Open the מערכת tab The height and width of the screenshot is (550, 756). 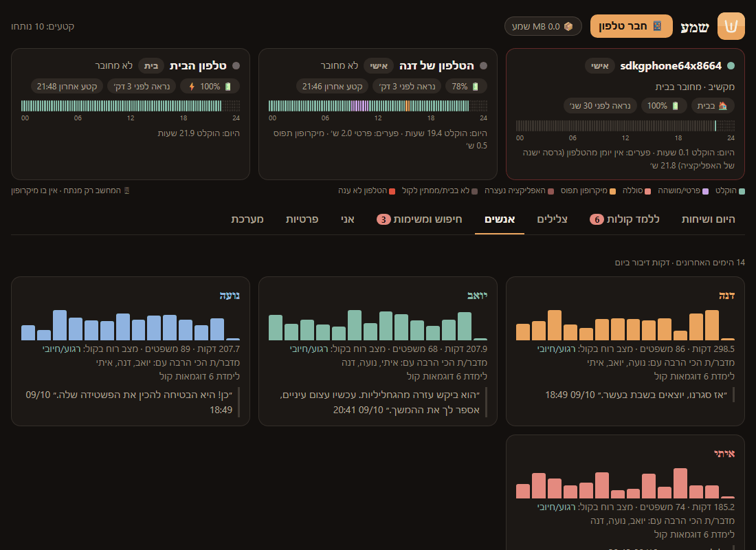coord(247,219)
